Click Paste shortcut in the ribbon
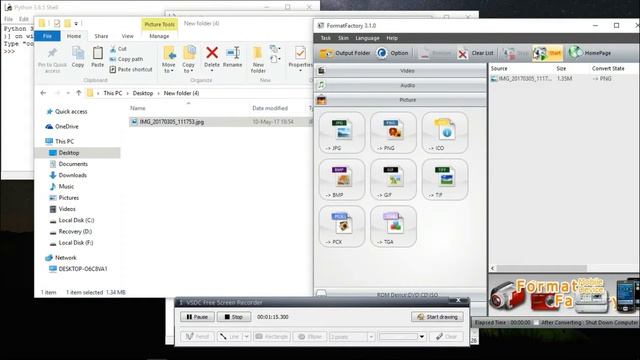640x360 pixels. pos(131,70)
